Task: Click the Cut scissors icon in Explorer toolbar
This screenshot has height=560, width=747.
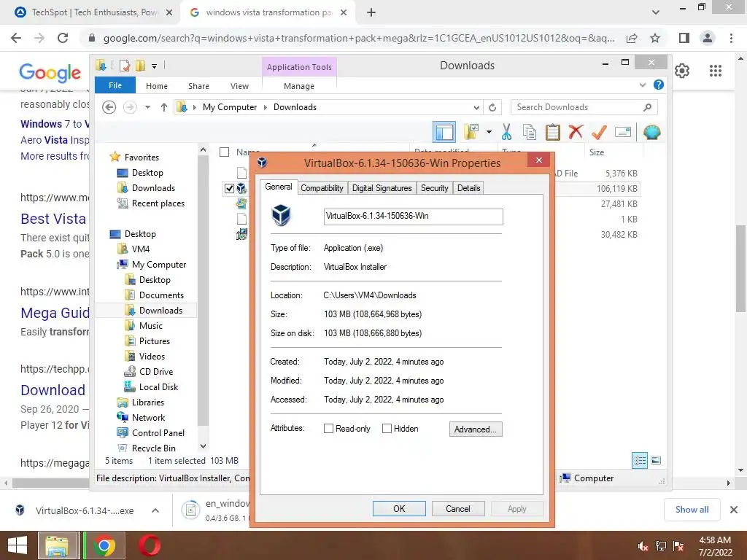Action: click(506, 132)
